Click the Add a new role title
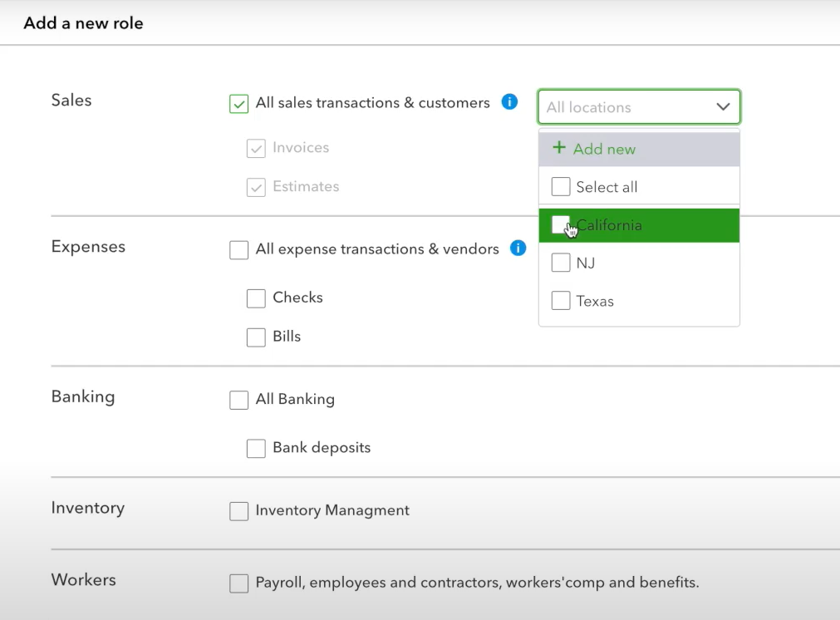The image size is (840, 620). pyautogui.click(x=84, y=23)
